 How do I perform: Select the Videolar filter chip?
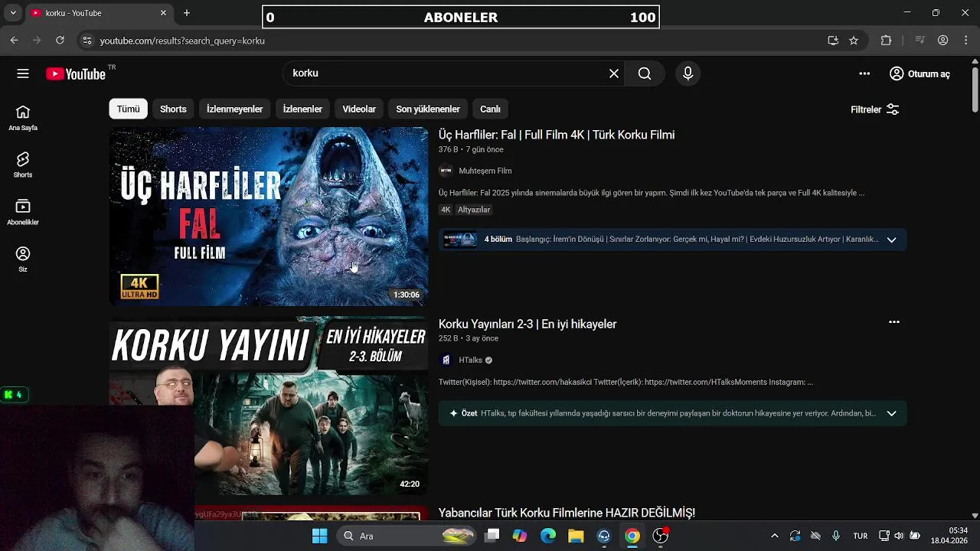359,109
